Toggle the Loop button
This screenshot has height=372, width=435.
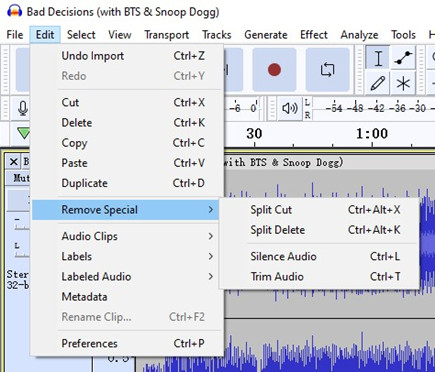pyautogui.click(x=327, y=70)
